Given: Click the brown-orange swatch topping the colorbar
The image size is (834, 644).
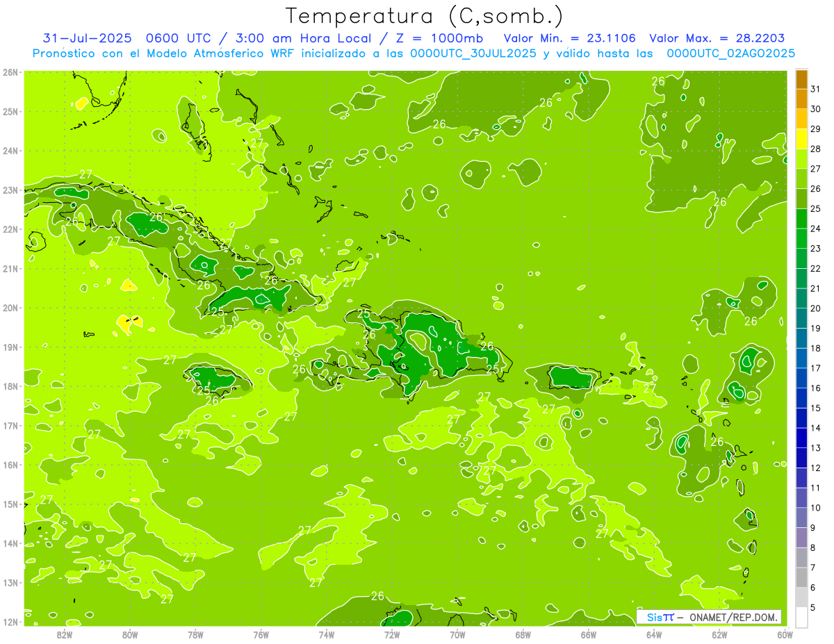Looking at the screenshot, I should click(x=801, y=79).
